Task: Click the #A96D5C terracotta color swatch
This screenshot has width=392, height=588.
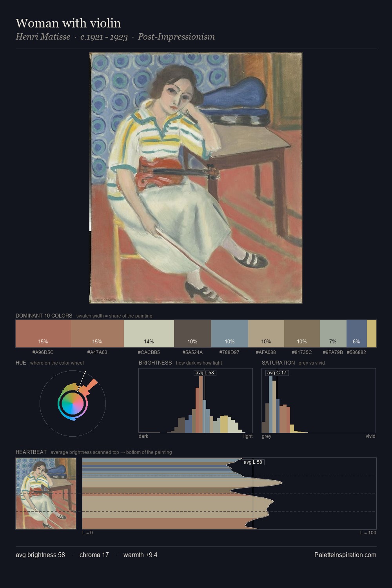Action: pyautogui.click(x=43, y=334)
